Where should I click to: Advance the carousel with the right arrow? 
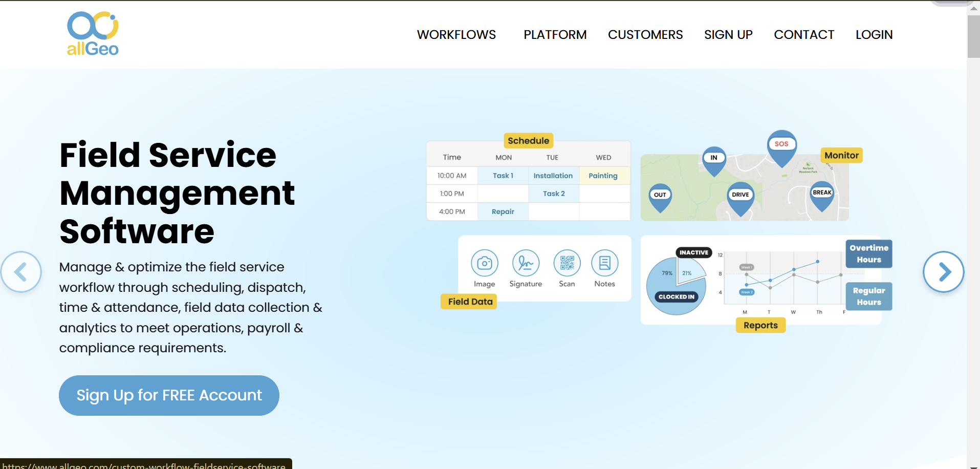pyautogui.click(x=943, y=272)
